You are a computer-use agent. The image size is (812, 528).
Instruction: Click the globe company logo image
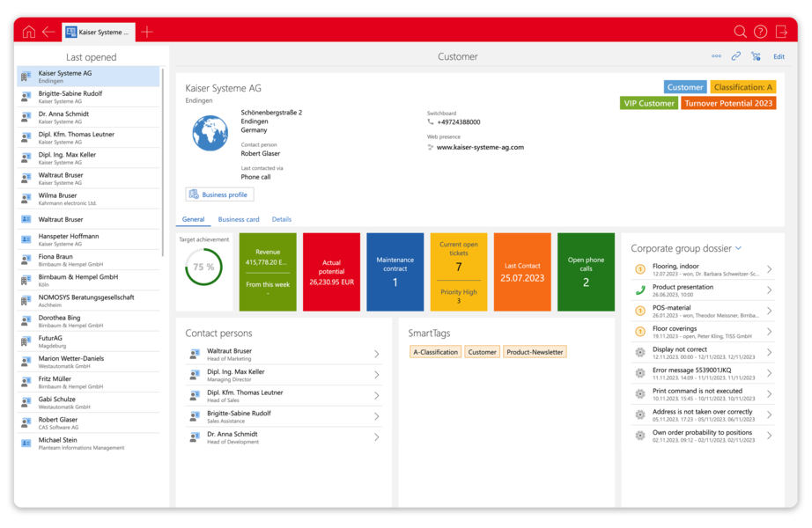(x=210, y=133)
